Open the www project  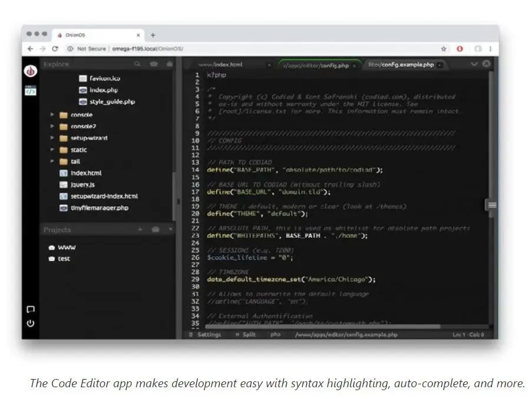point(67,248)
